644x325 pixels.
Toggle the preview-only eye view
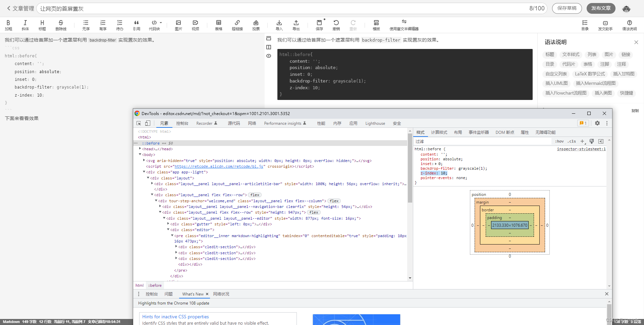[x=269, y=56]
